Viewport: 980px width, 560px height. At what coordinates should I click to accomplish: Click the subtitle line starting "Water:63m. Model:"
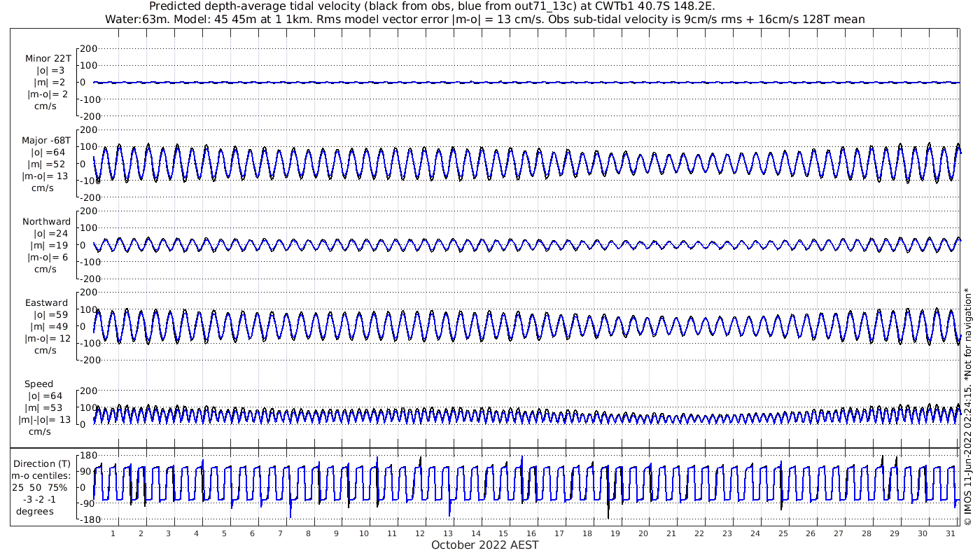485,20
